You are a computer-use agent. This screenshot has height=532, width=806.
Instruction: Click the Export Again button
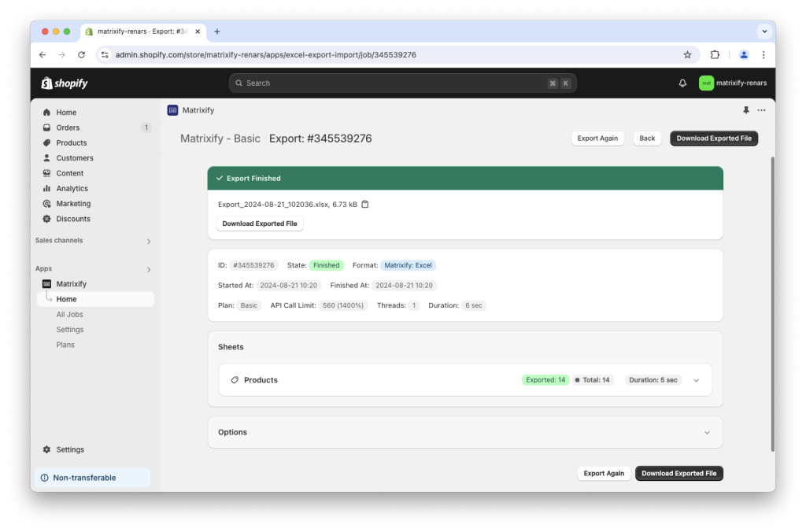click(597, 138)
